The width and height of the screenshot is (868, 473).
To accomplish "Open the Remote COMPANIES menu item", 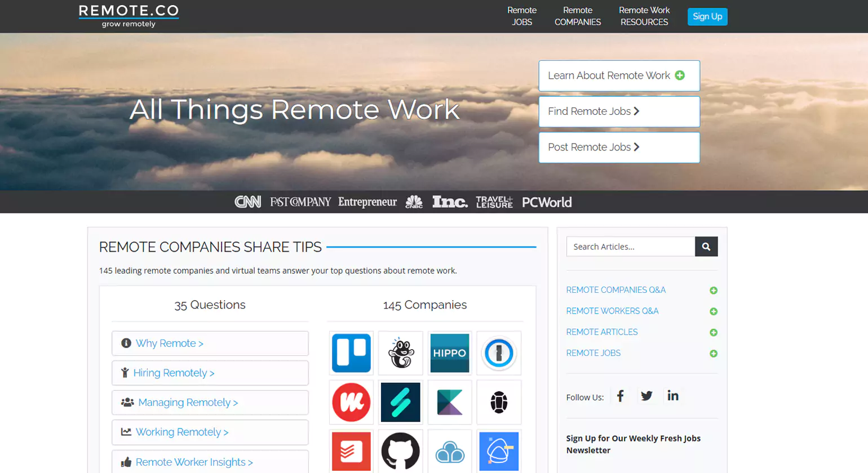I will (x=577, y=16).
